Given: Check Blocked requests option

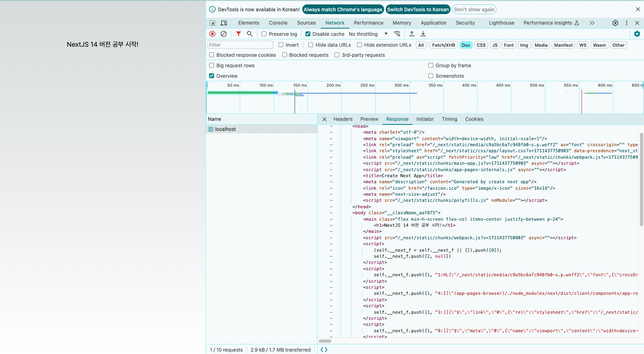Looking at the screenshot, I should tap(285, 55).
